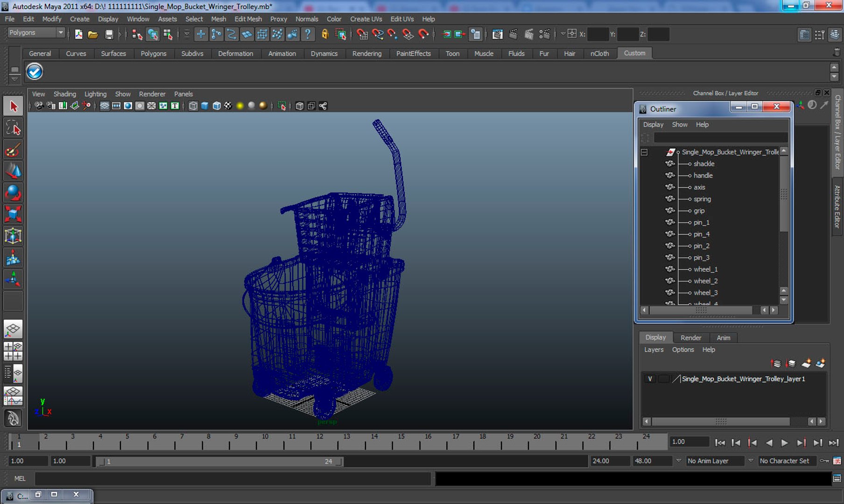Open the input field mode dropdown arrow
The image size is (844, 504).
[x=563, y=34]
